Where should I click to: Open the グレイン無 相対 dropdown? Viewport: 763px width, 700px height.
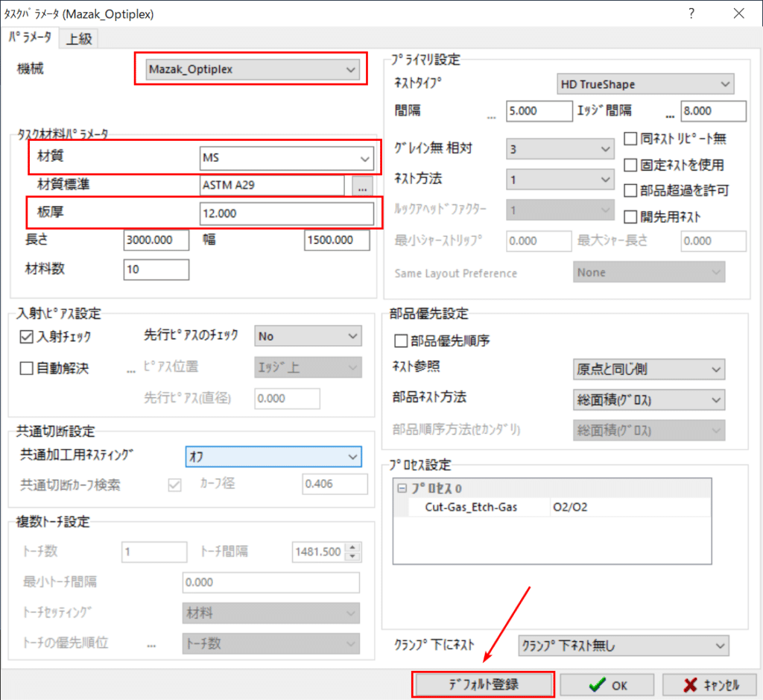(560, 149)
